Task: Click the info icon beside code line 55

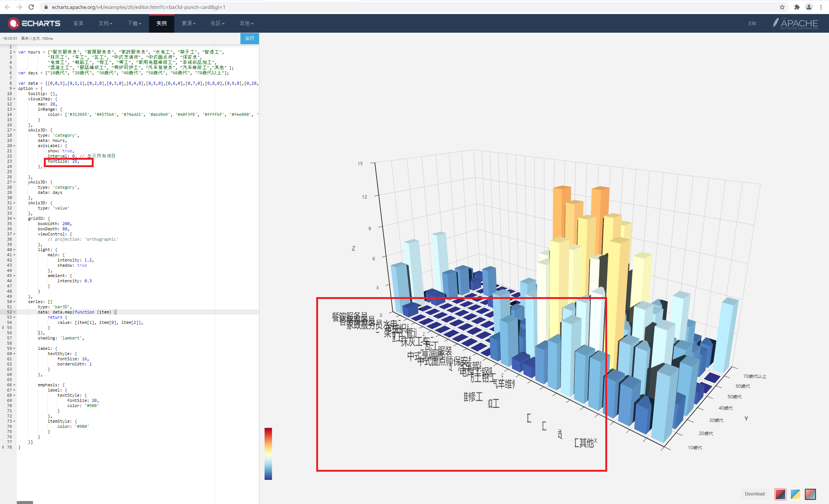Action: [3, 328]
